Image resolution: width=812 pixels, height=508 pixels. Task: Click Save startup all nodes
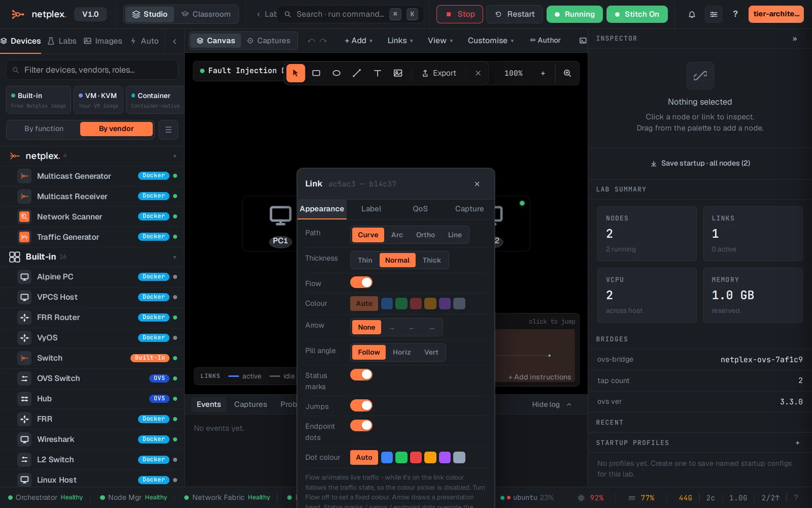click(700, 163)
